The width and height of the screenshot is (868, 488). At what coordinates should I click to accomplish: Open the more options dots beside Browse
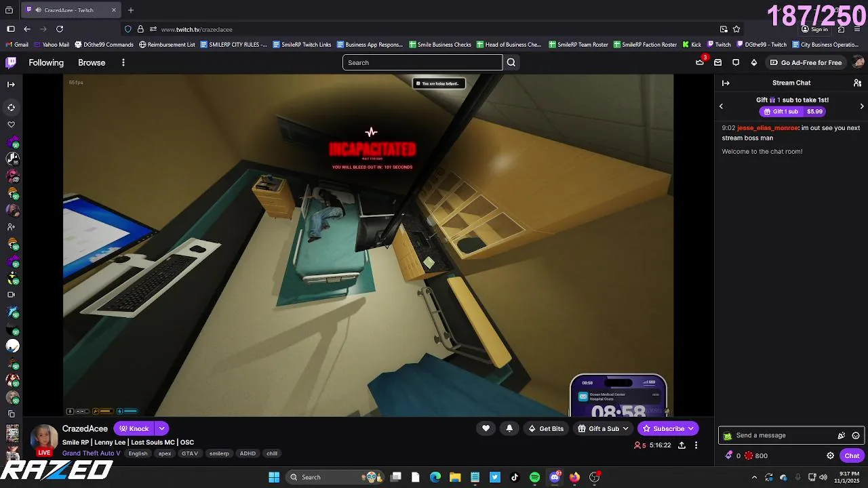point(123,62)
